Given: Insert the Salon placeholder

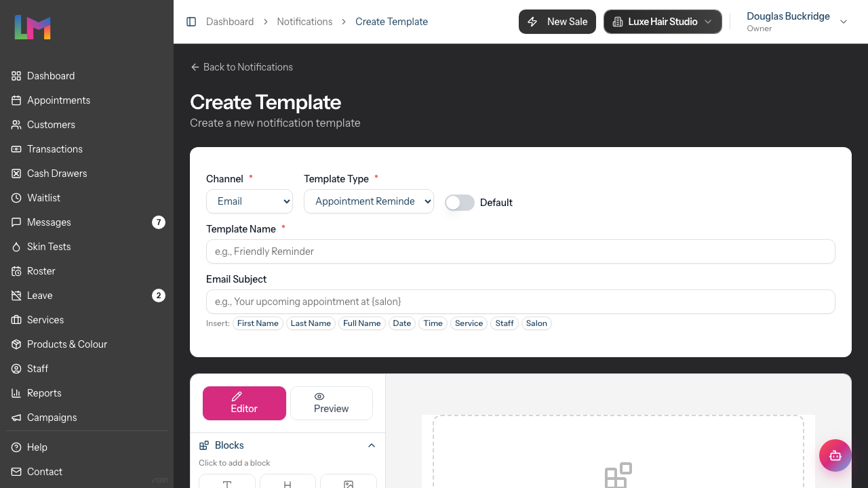Looking at the screenshot, I should 536,323.
